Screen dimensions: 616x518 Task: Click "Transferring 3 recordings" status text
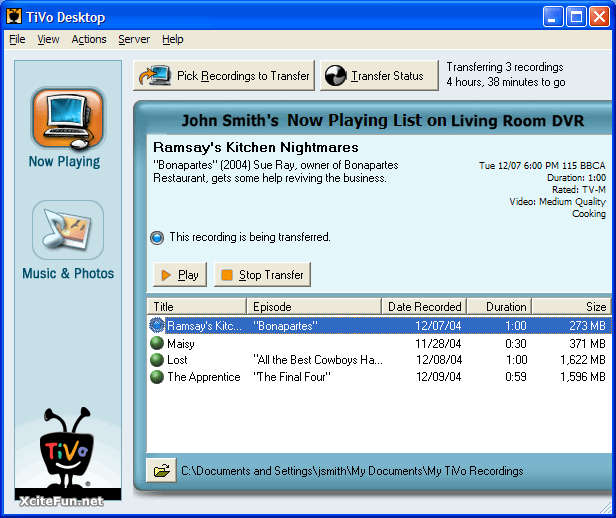505,67
